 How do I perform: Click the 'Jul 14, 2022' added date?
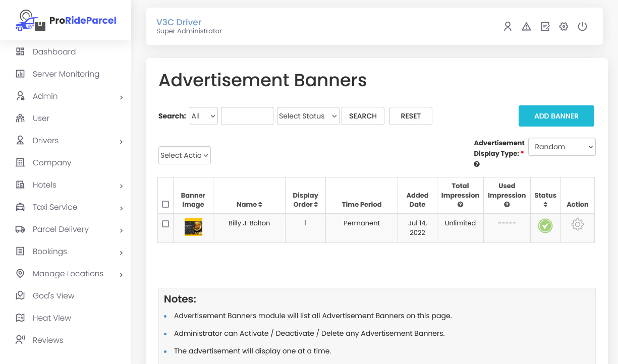click(x=417, y=228)
